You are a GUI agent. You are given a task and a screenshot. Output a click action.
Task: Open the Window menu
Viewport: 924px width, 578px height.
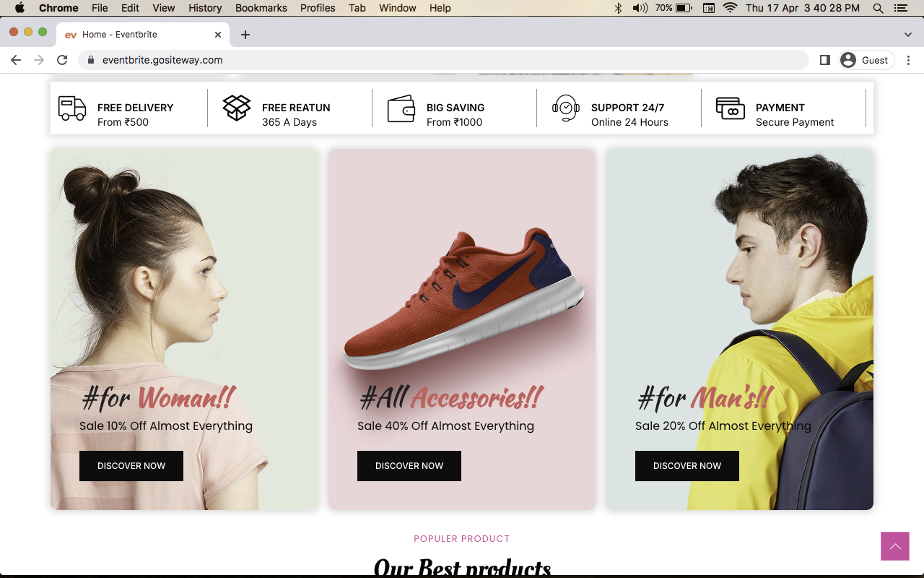click(x=397, y=8)
